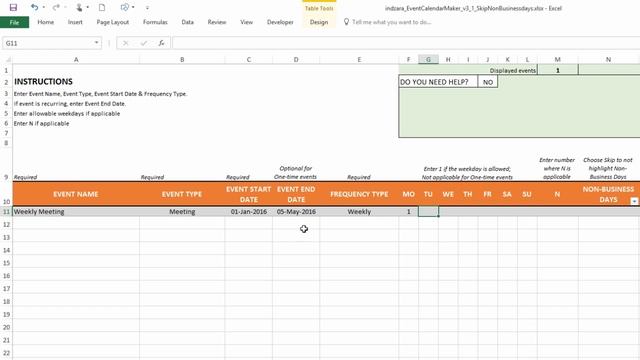
Task: Select column D header
Action: pyautogui.click(x=296, y=60)
